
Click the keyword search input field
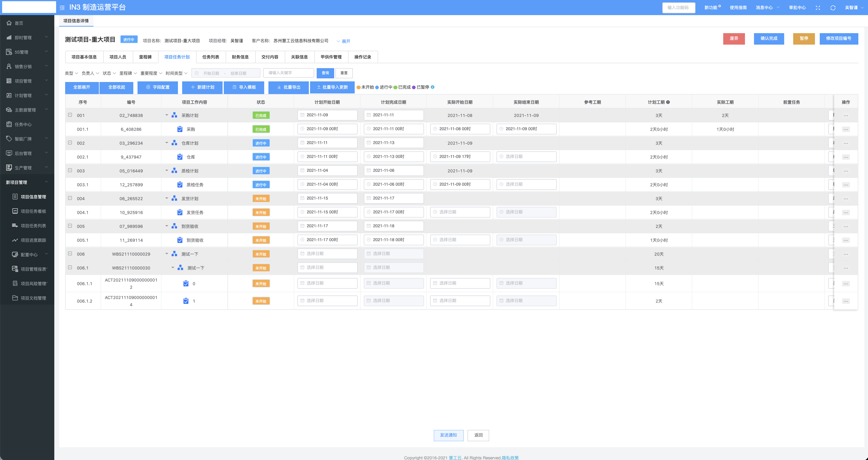(288, 73)
